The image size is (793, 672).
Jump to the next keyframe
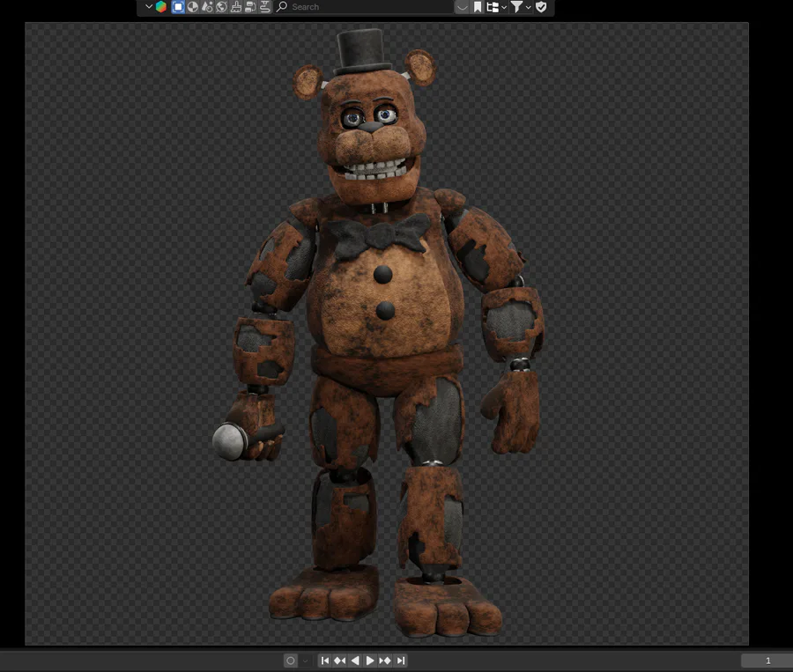(385, 661)
